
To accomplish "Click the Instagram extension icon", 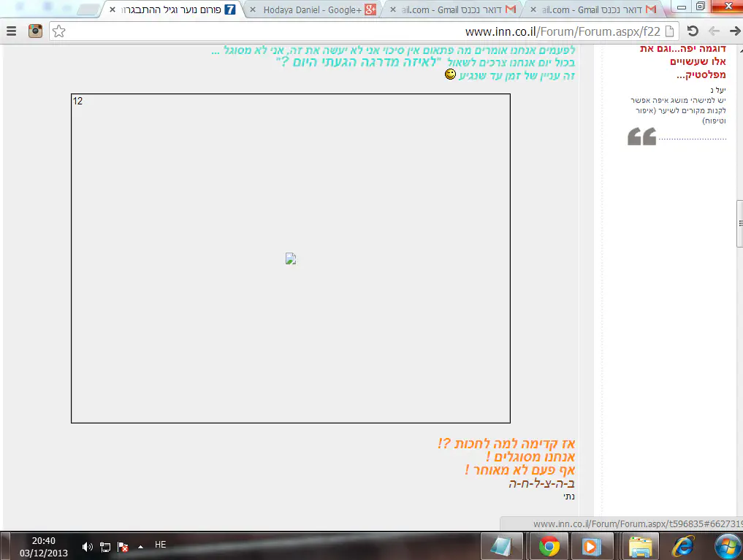I will click(35, 31).
